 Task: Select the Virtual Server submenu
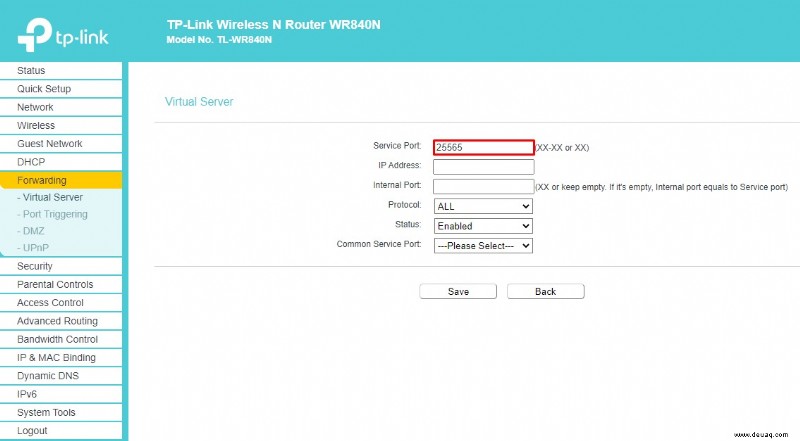(50, 198)
